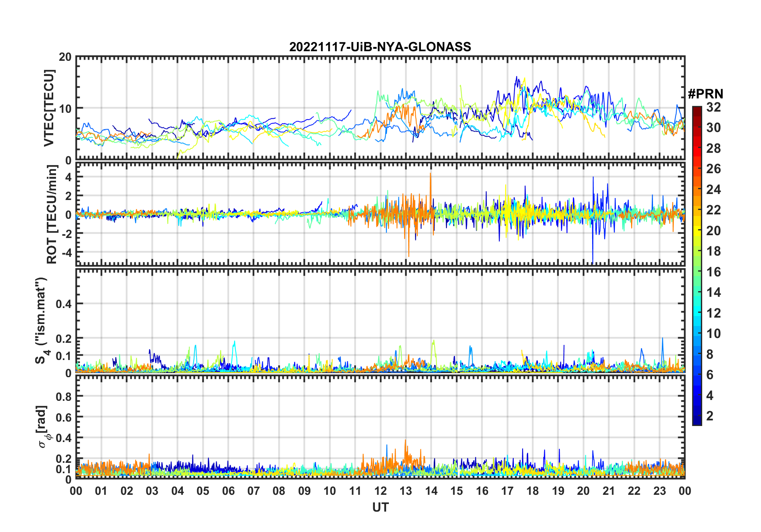
Task: Click x-axis tick label 23
Action: (659, 491)
